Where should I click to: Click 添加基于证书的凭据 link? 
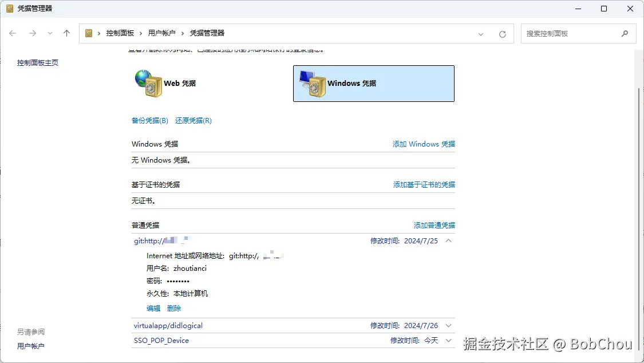coord(424,185)
